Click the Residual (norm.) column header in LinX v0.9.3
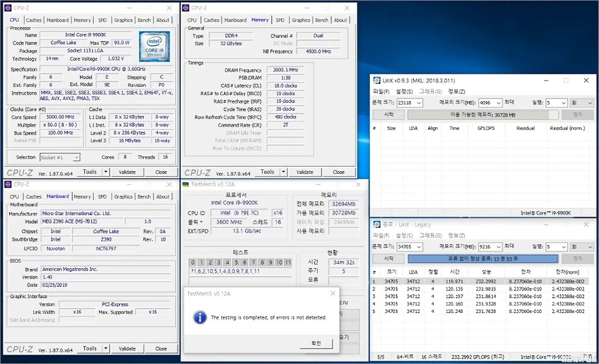 [567, 128]
